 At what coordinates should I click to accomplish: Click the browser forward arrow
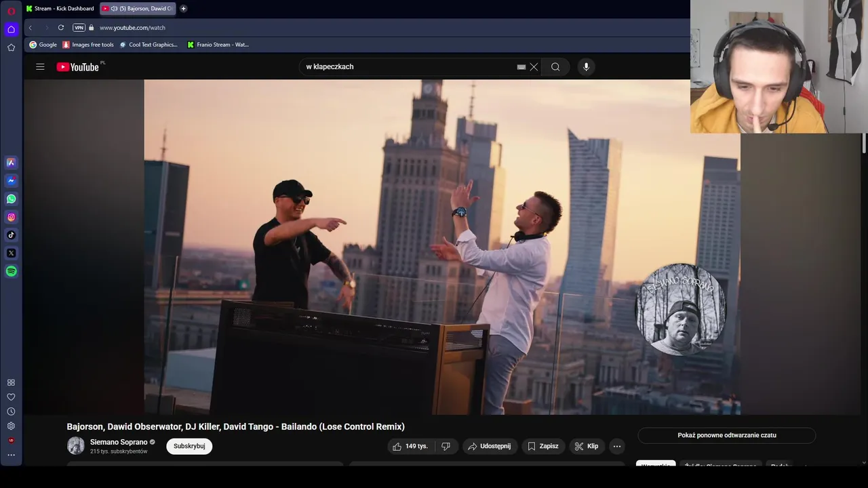tap(46, 28)
